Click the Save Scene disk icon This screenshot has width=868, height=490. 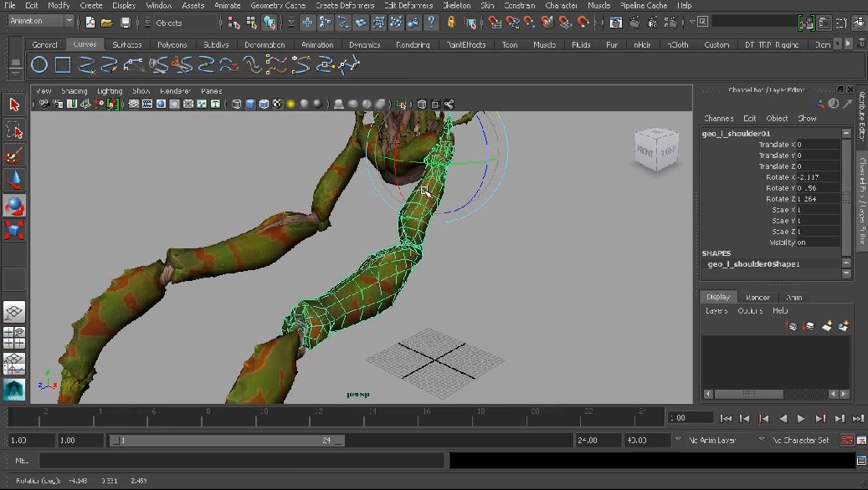tap(125, 23)
